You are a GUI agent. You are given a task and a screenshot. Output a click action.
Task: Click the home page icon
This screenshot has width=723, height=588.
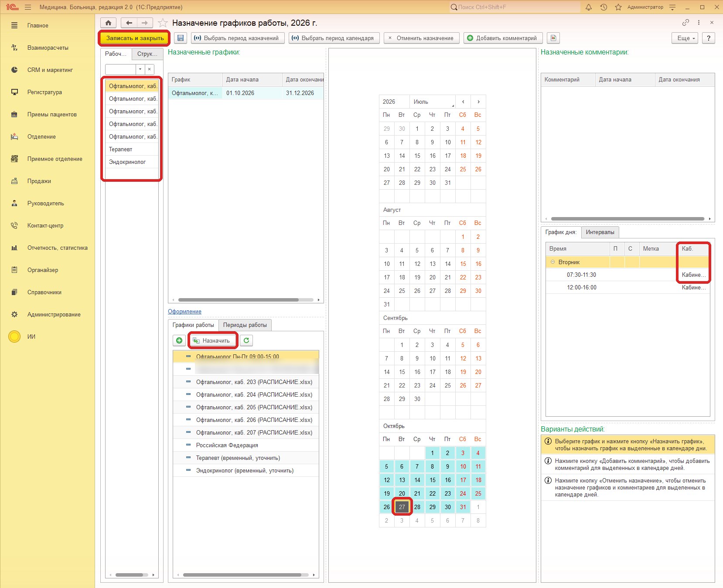[x=108, y=23]
